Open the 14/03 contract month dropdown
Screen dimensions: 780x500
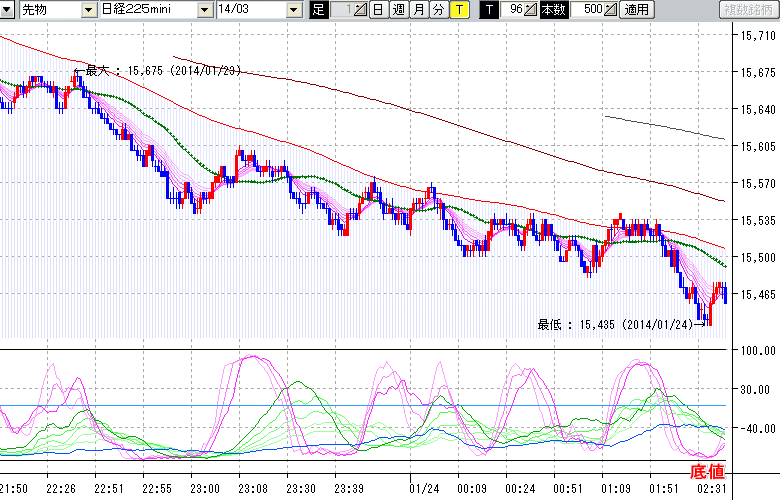[x=293, y=10]
